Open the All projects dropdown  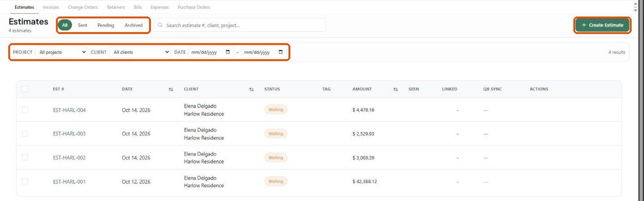62,52
